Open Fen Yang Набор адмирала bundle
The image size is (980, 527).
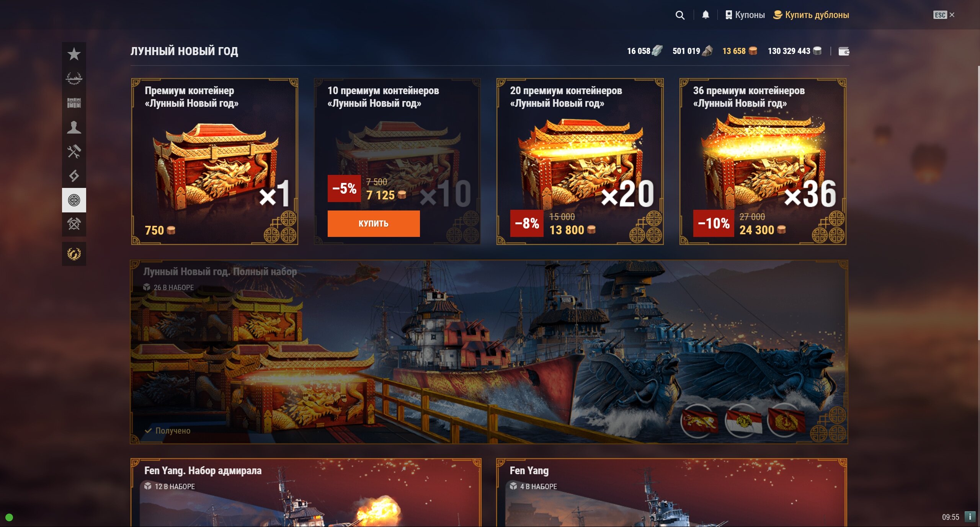306,493
